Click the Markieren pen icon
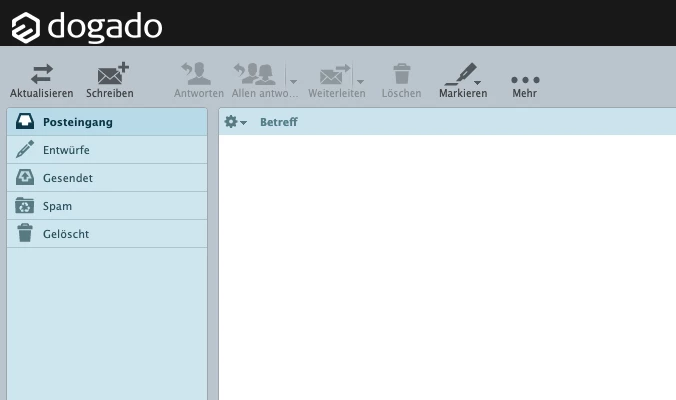Viewport: 676px width, 400px height. [459, 74]
